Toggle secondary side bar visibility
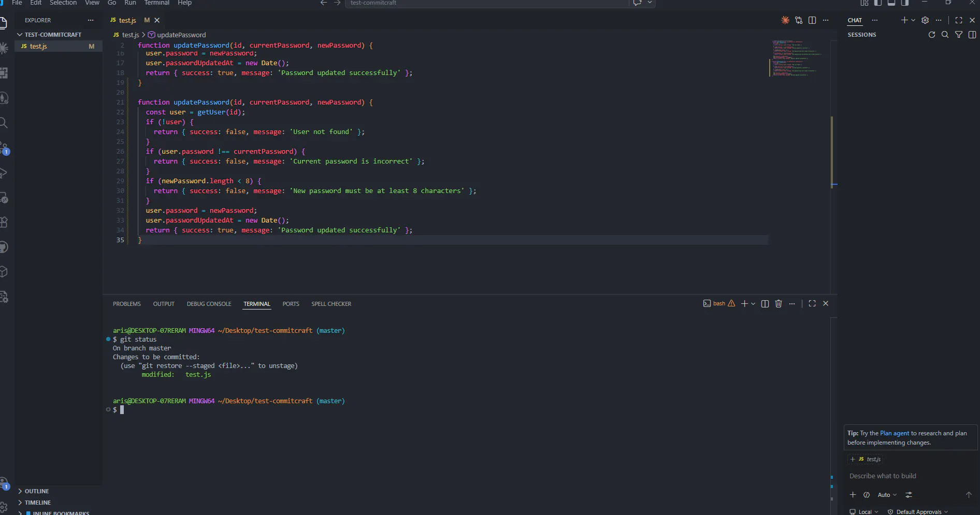Screen dimensions: 980x515 [x=905, y=3]
